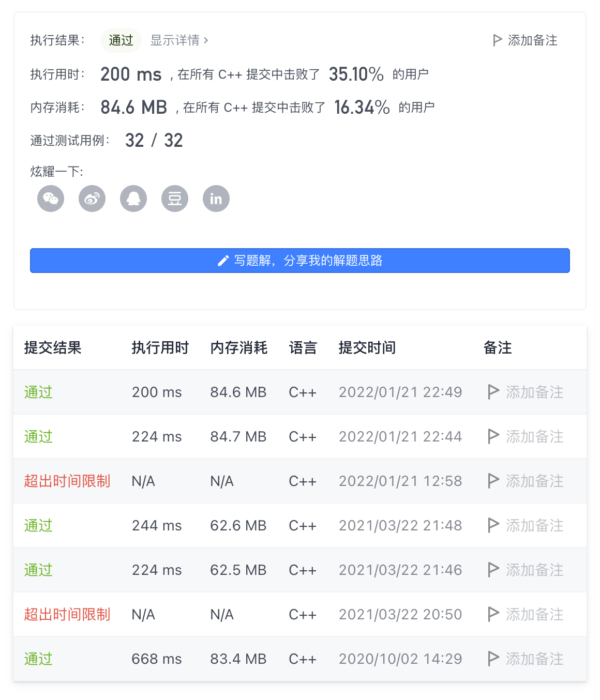Open the 通过 submission from 22:44

(x=38, y=436)
